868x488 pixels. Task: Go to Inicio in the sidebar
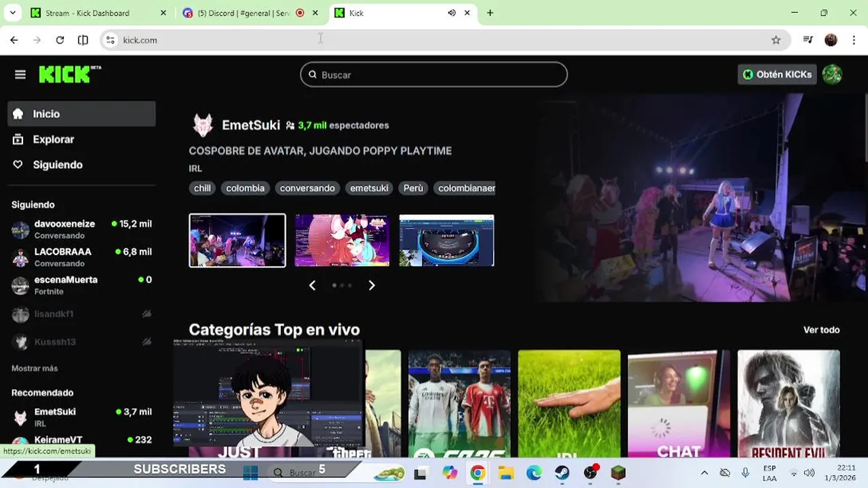(x=81, y=114)
